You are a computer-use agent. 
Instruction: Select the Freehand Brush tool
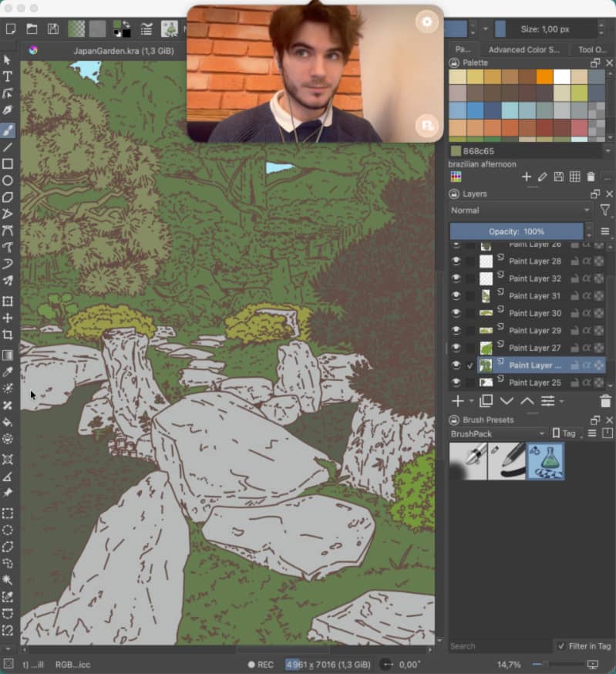click(8, 130)
